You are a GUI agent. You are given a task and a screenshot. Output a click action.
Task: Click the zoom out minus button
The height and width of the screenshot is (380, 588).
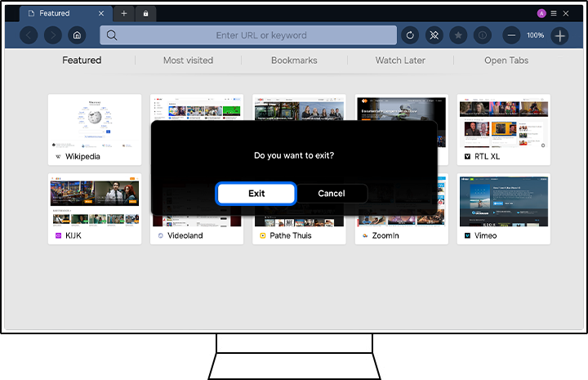point(511,35)
